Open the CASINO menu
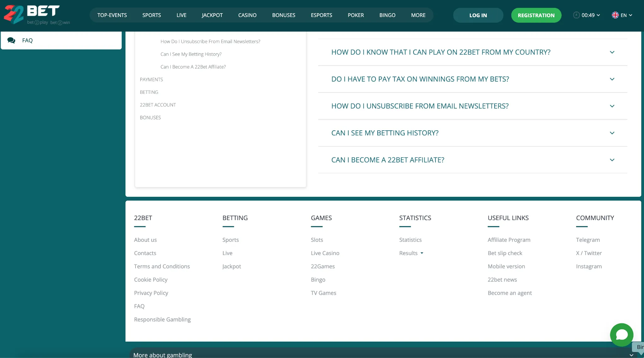644x358 pixels. [247, 15]
